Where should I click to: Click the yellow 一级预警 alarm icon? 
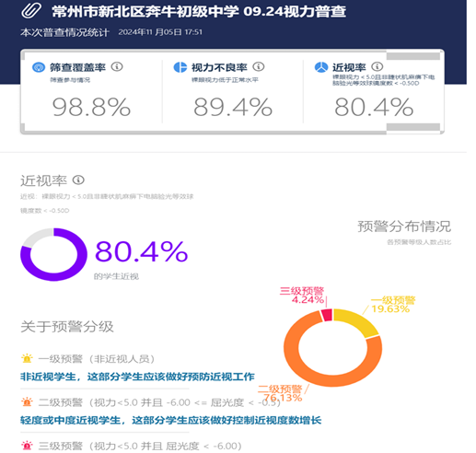tap(27, 358)
